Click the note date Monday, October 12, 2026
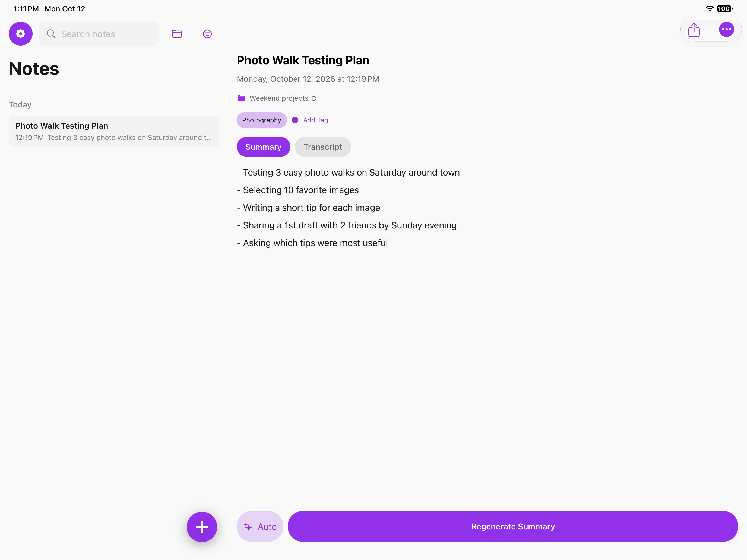 click(308, 79)
